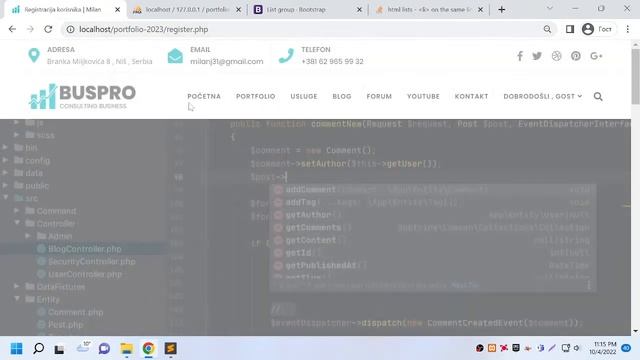
Task: Click the milanj31@gmail.com email address
Action: point(227,61)
